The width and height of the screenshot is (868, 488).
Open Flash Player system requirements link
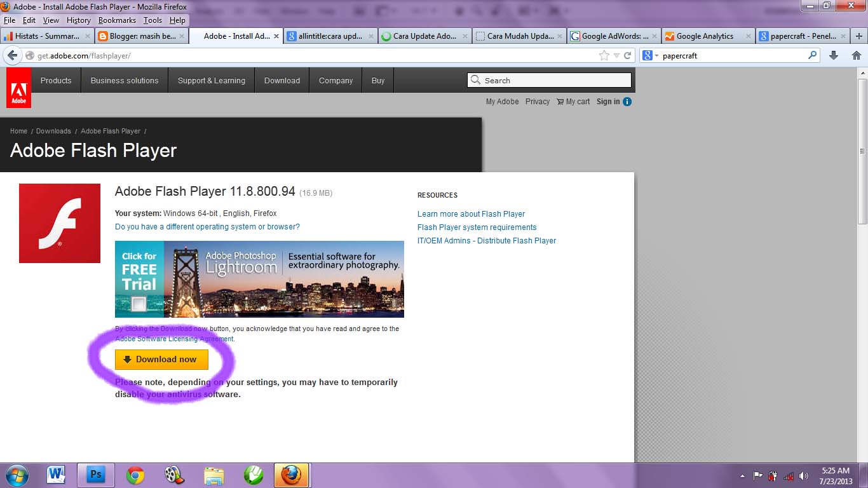click(477, 227)
